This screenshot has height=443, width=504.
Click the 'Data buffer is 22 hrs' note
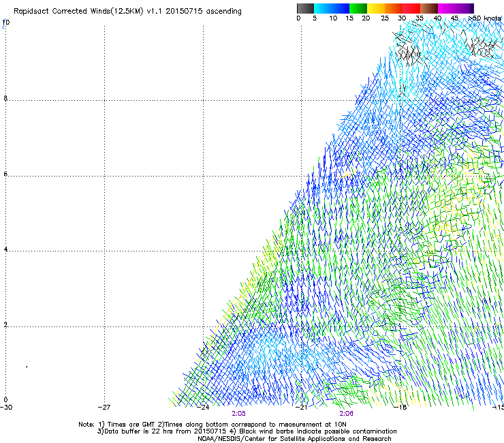click(138, 431)
